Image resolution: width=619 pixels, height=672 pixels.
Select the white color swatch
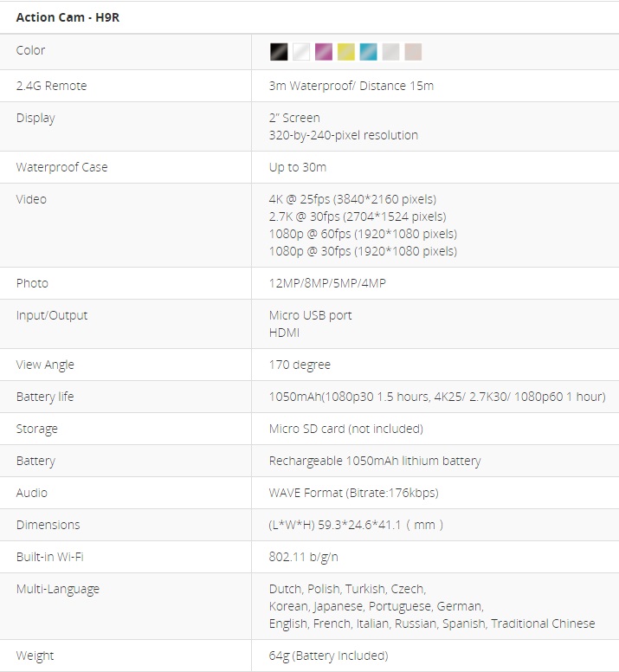301,52
